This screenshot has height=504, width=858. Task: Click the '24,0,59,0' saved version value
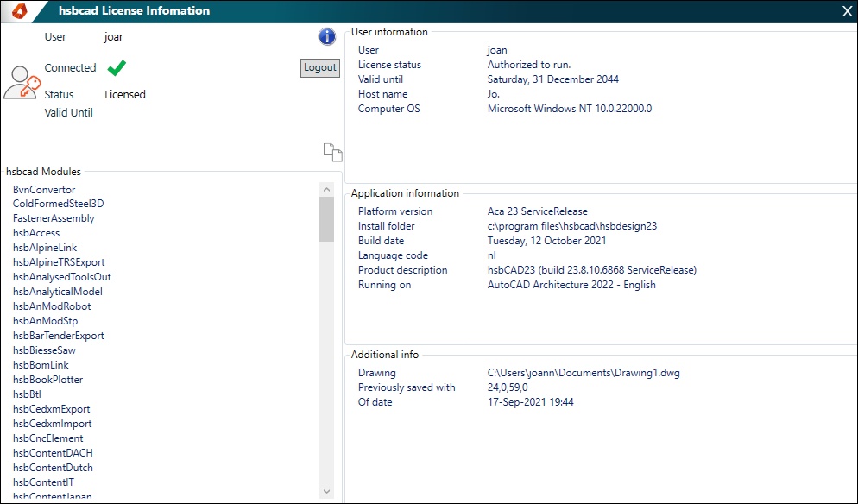[x=508, y=387]
